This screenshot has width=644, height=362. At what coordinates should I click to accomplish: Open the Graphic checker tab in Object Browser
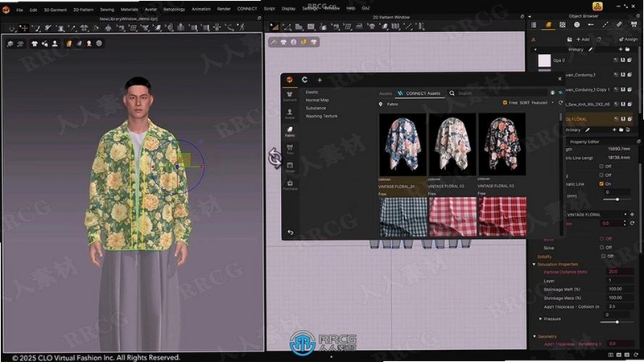[x=562, y=25]
